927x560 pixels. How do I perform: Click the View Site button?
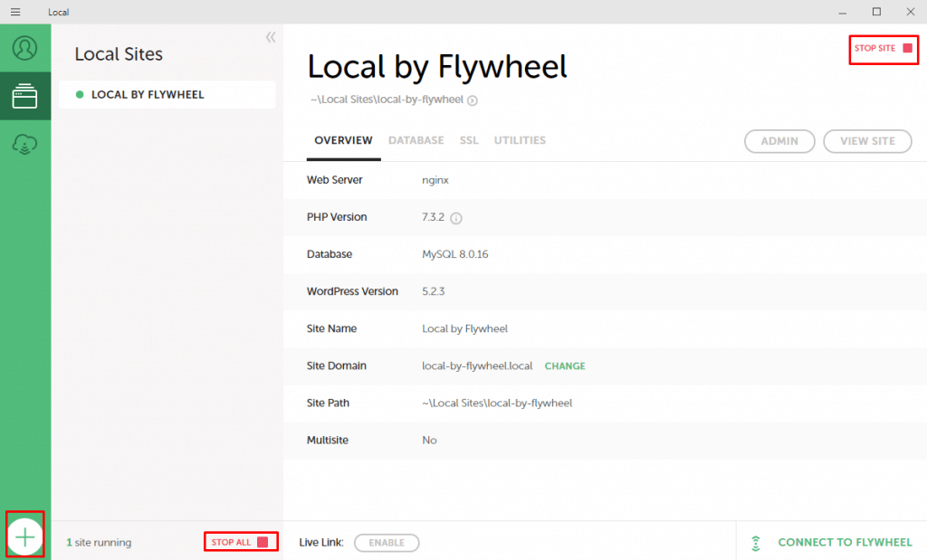click(x=867, y=141)
